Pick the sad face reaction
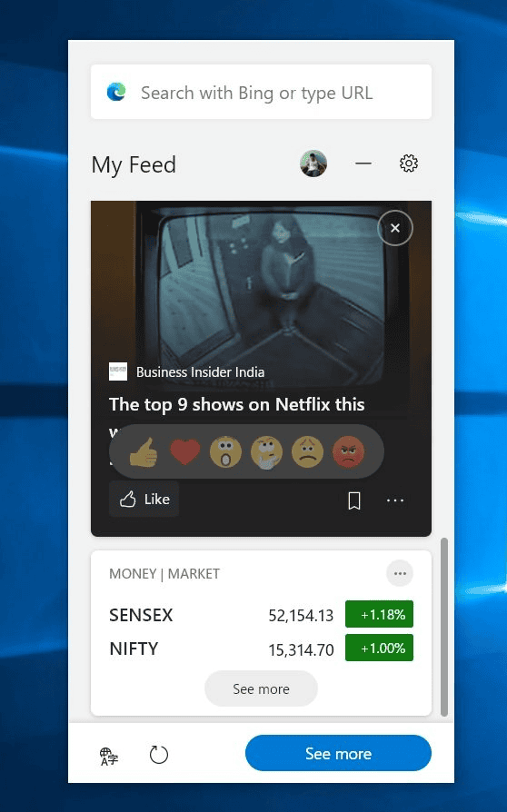The height and width of the screenshot is (812, 507). point(308,452)
